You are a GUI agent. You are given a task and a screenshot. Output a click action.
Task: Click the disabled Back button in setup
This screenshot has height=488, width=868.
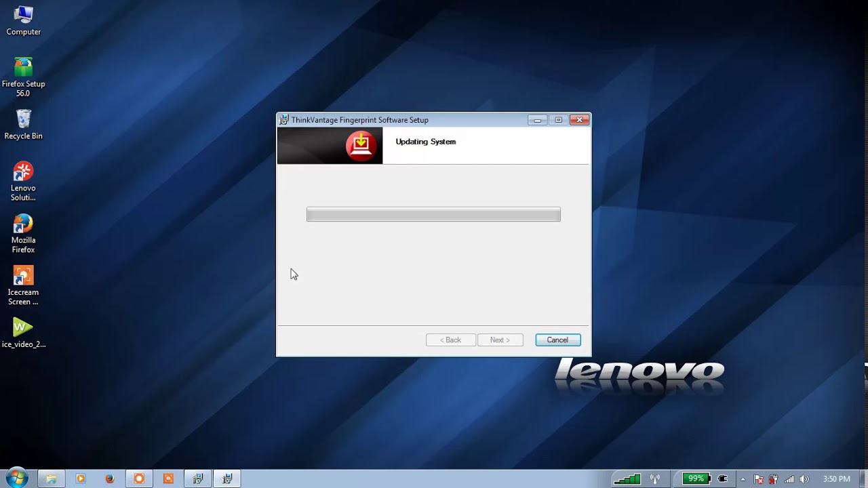point(450,340)
